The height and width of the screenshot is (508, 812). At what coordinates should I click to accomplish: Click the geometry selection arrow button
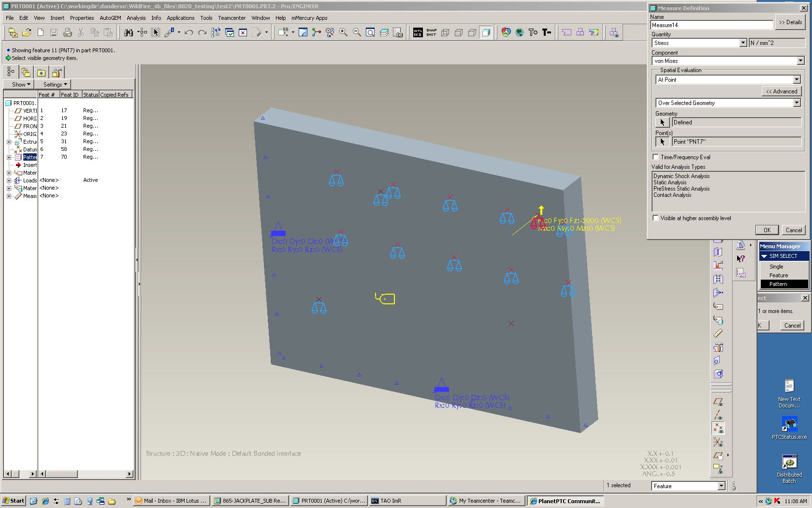[662, 122]
